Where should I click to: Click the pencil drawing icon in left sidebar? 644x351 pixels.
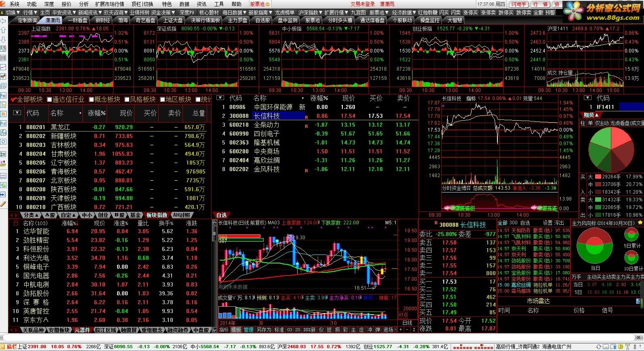3,205
